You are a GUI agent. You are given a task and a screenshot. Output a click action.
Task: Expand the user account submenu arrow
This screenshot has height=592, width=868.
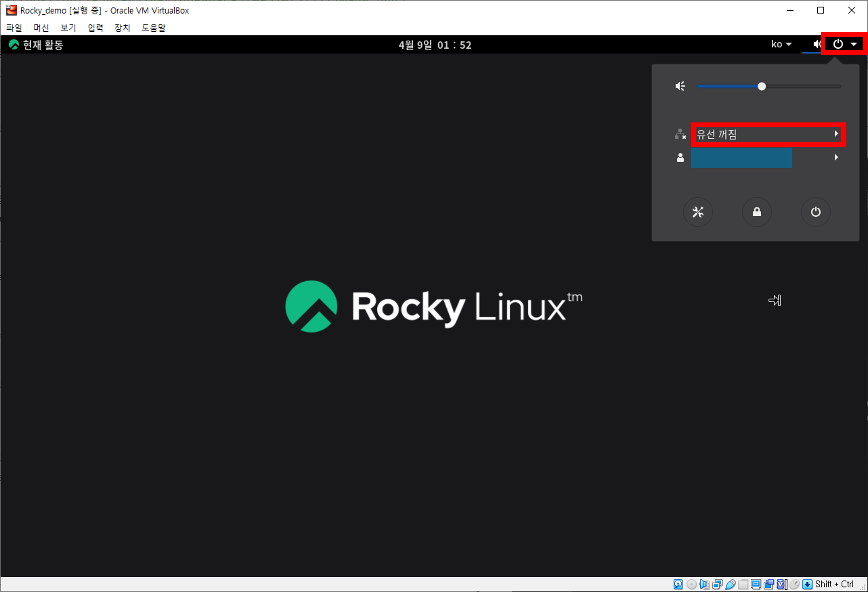(x=836, y=157)
